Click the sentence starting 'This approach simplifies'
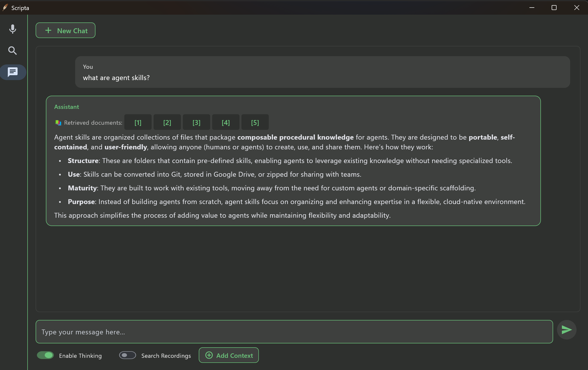This screenshot has width=588, height=370. [x=223, y=216]
